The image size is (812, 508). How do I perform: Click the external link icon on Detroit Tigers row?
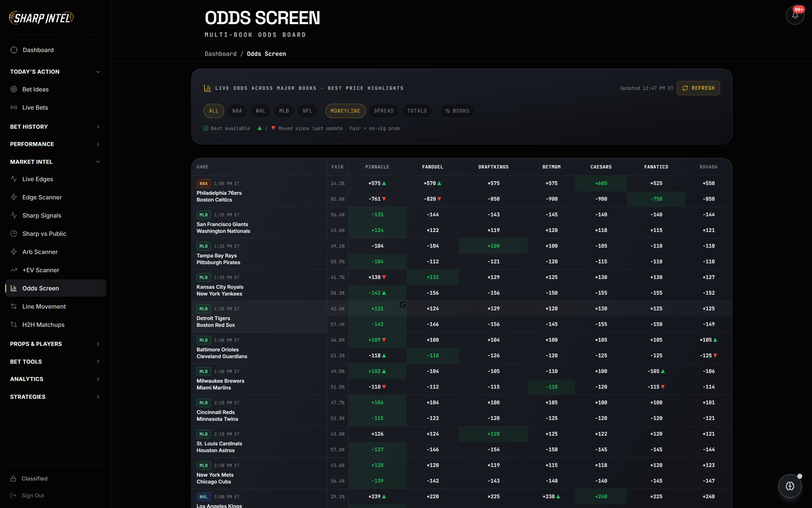[403, 305]
